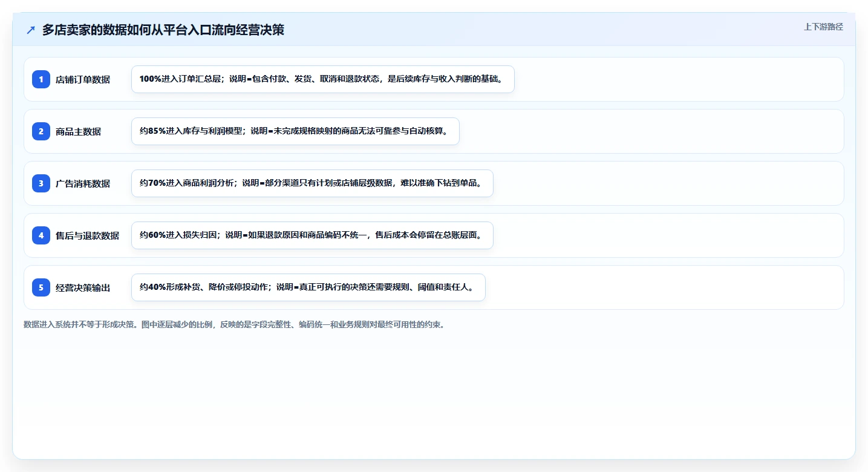Select the 售后与退款数据 label
Viewport: 868px width, 472px height.
click(88, 235)
